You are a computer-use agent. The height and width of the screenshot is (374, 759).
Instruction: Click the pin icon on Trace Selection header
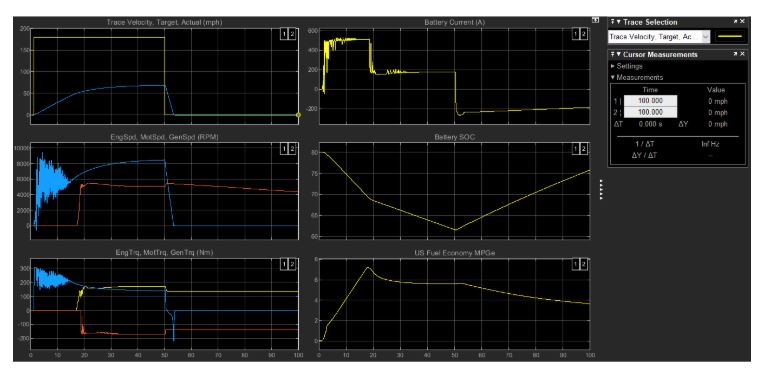click(x=612, y=22)
